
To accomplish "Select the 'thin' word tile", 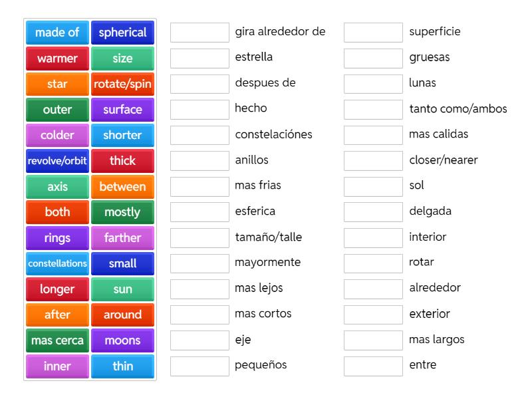I will click(x=122, y=366).
